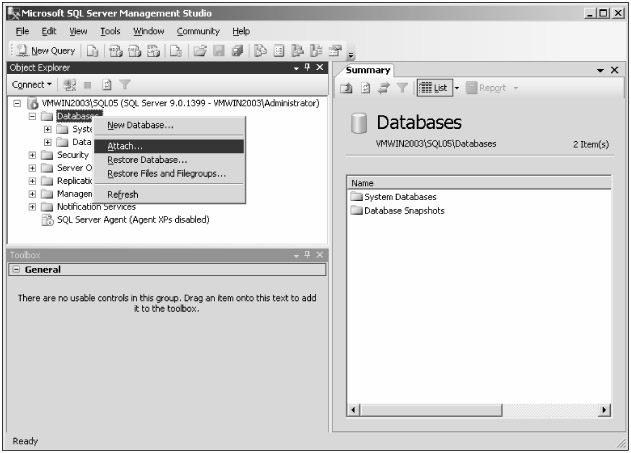Expand the Security folder node

[33, 155]
